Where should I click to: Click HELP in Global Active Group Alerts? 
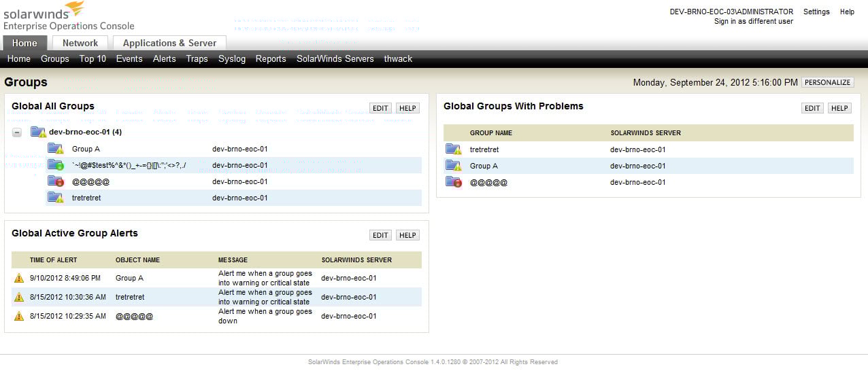pyautogui.click(x=407, y=235)
